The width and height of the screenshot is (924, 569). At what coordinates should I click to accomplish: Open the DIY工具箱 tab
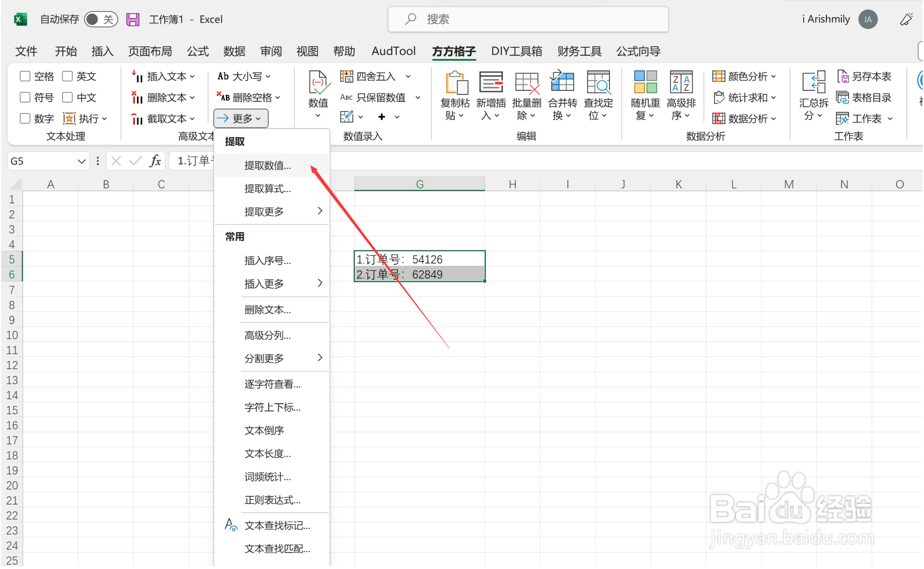(x=516, y=51)
